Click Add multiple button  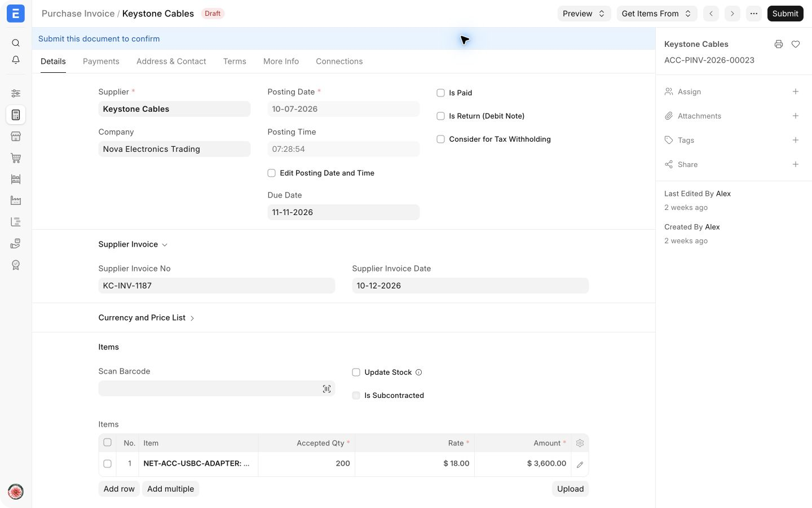click(x=171, y=489)
